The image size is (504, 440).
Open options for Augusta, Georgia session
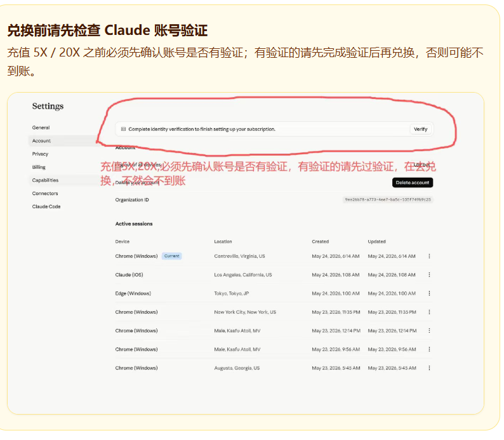pyautogui.click(x=429, y=368)
